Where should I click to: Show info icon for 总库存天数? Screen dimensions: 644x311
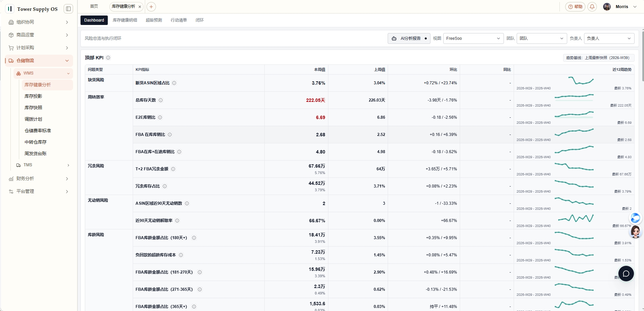161,100
